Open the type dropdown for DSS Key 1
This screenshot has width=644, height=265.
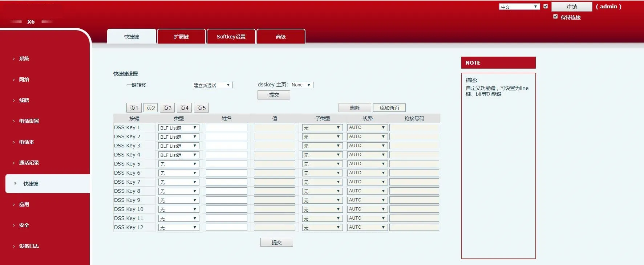coord(178,128)
